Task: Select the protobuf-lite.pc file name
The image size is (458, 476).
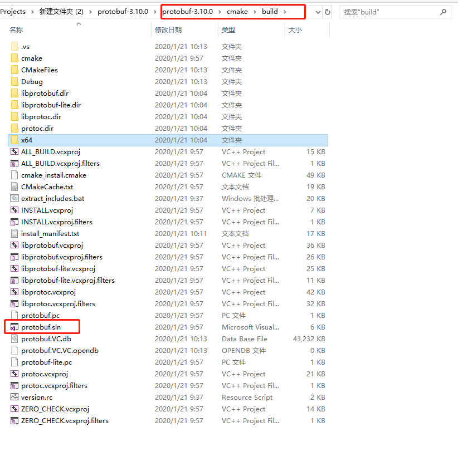Action: pos(46,362)
